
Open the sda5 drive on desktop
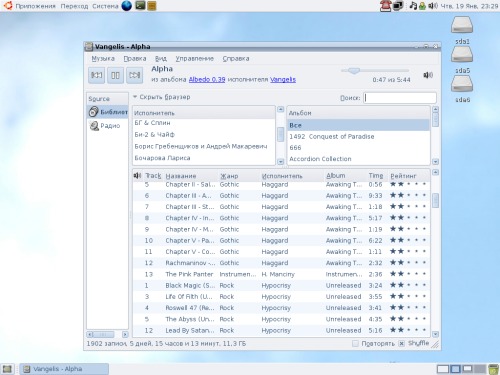tap(462, 59)
